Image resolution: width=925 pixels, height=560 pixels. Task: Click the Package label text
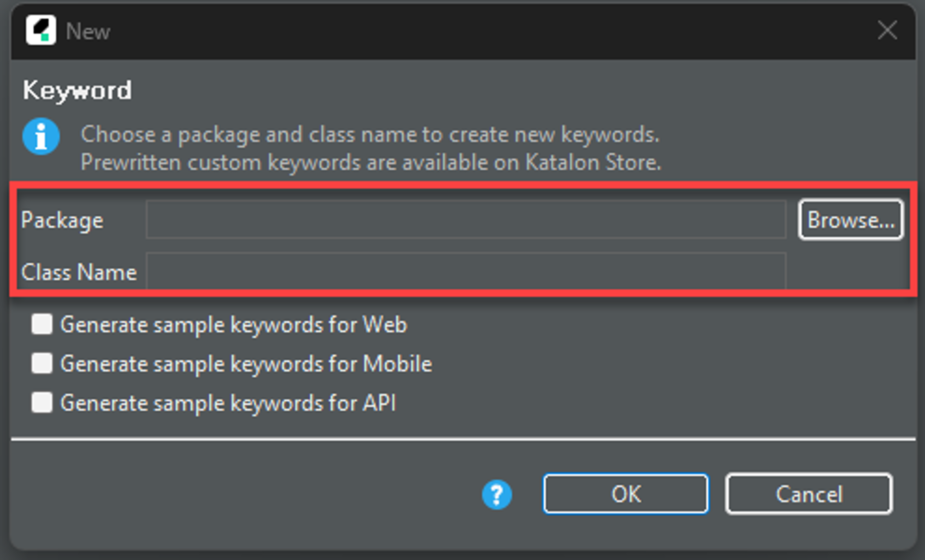tap(62, 220)
